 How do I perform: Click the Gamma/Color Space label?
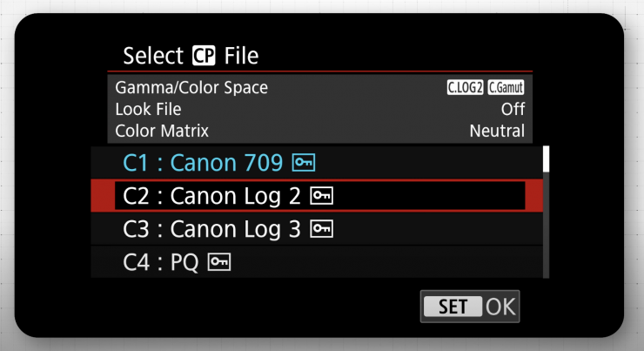[x=191, y=87]
